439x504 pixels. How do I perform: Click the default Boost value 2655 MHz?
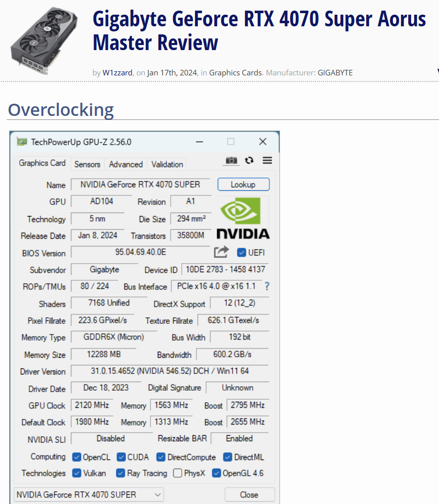click(248, 422)
